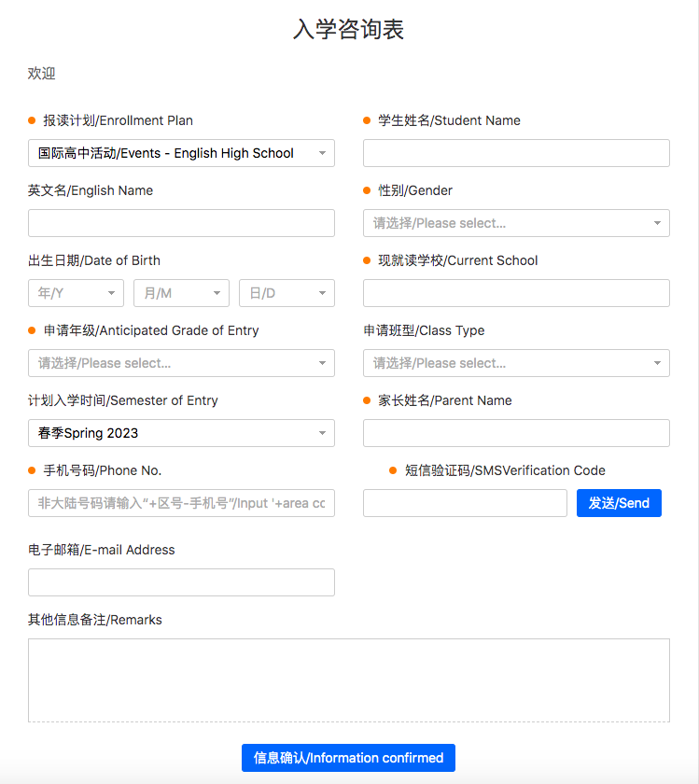Click the 申请班型/Class Type label
699x784 pixels.
[x=424, y=330]
